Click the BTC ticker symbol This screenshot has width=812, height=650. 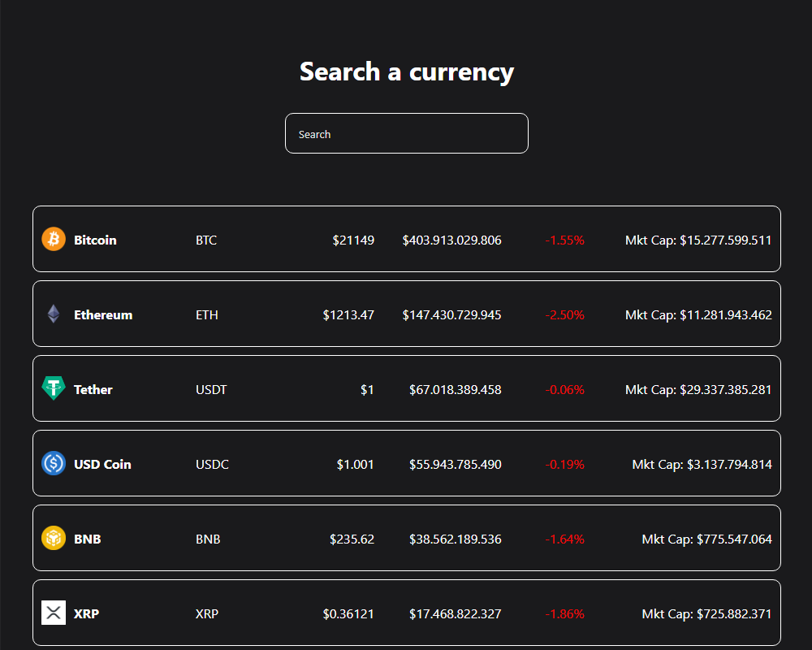206,240
